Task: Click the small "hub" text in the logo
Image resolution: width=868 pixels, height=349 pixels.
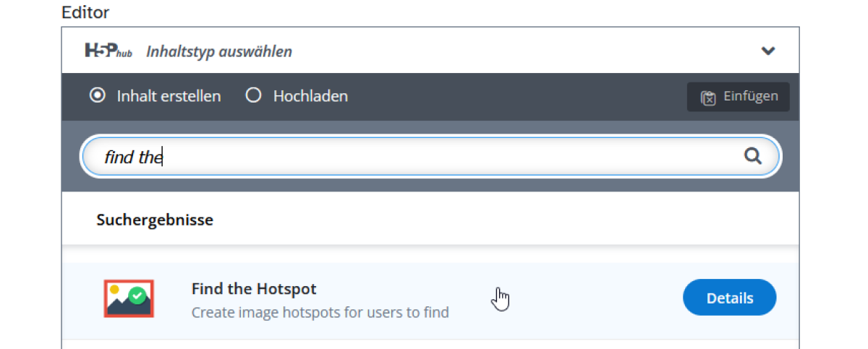Action: 124,54
